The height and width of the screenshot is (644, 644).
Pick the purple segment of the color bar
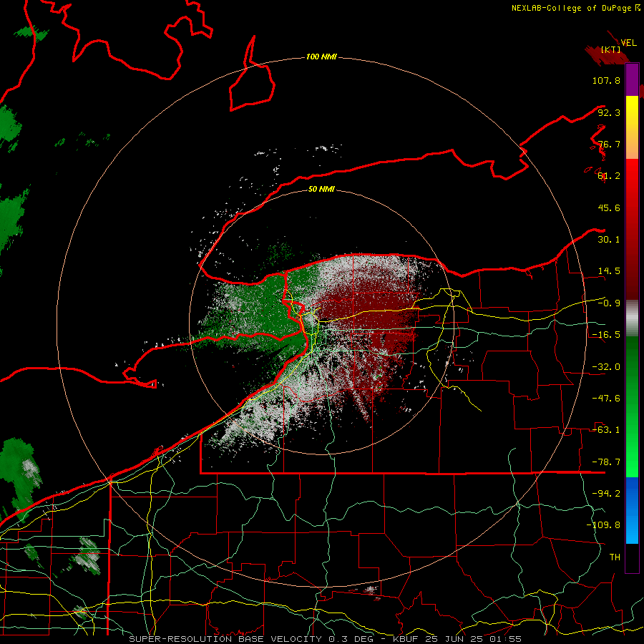click(632, 79)
